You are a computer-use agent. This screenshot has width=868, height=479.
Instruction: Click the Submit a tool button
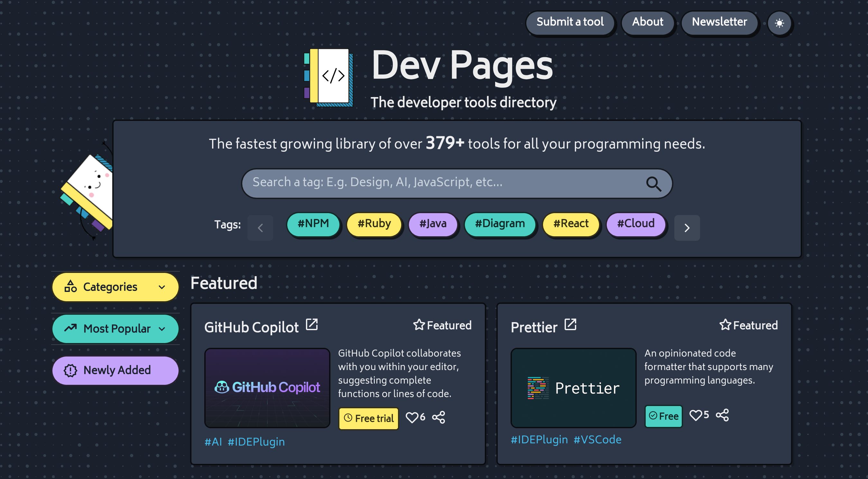tap(570, 22)
